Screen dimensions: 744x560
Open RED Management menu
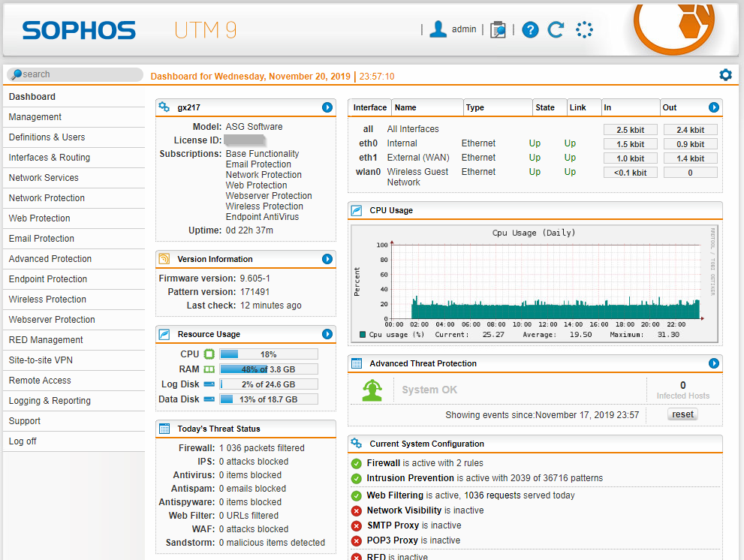coord(74,340)
